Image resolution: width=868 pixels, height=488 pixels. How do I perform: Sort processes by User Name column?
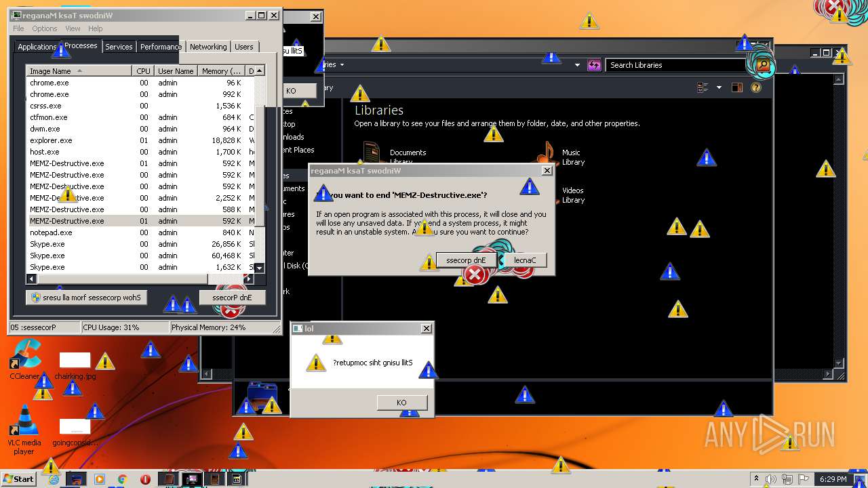point(176,71)
